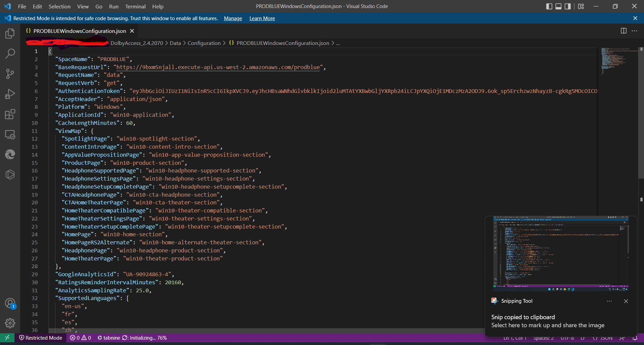This screenshot has width=644, height=345.
Task: Open the editor More Actions ellipsis
Action: (634, 31)
